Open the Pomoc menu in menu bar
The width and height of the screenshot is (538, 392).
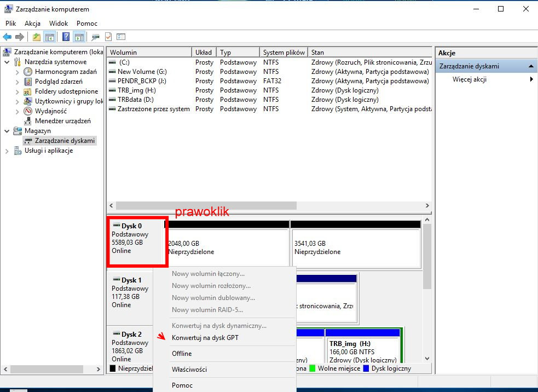tap(87, 24)
